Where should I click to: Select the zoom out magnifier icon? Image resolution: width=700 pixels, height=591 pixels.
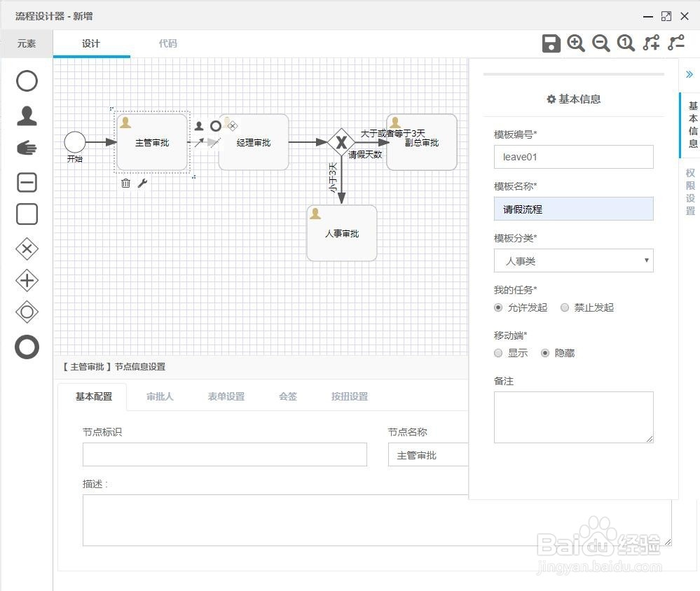601,43
